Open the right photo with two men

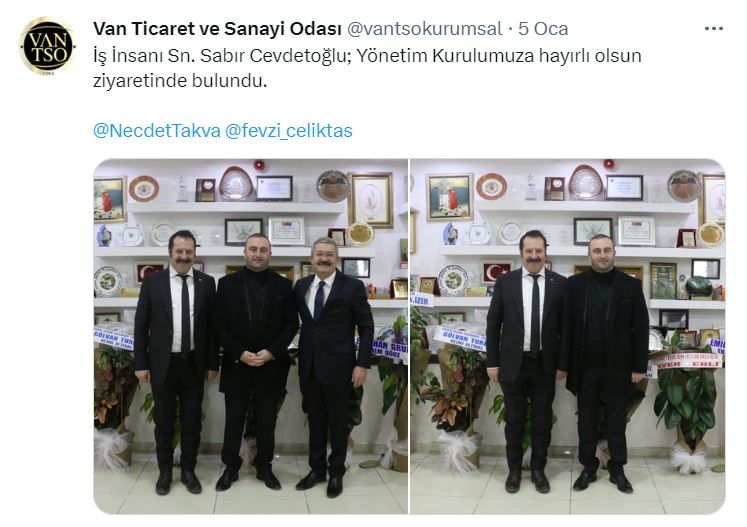click(x=567, y=336)
